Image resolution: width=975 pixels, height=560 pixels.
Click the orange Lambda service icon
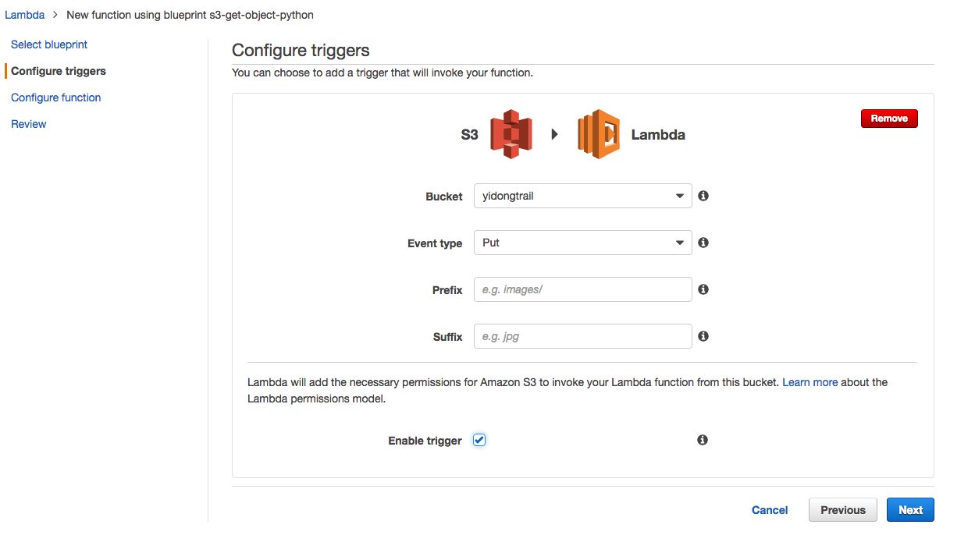tap(599, 134)
